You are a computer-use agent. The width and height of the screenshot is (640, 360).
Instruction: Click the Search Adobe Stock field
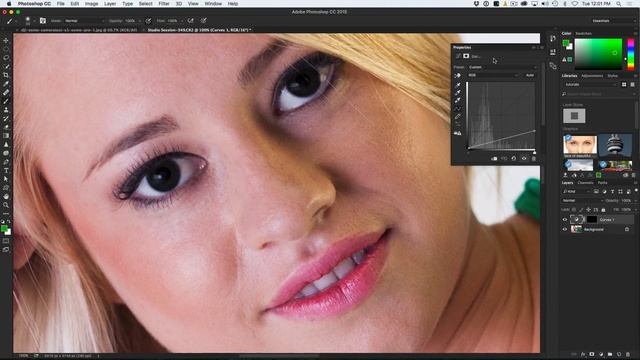[598, 94]
